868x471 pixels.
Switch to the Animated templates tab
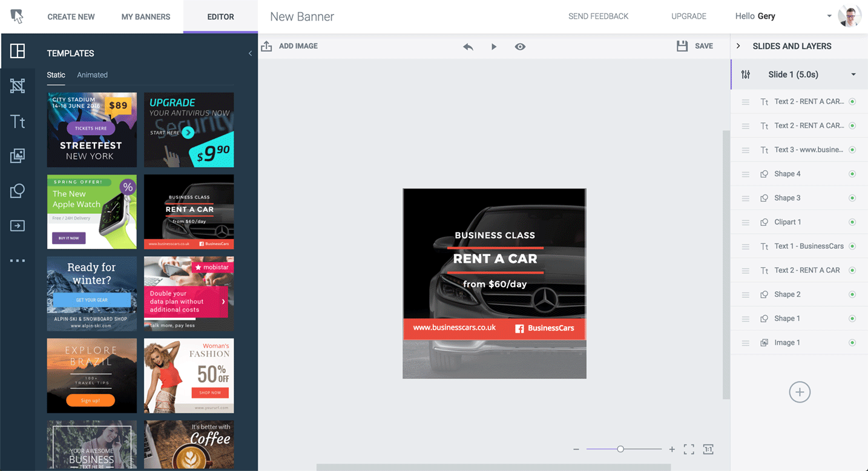coord(92,75)
